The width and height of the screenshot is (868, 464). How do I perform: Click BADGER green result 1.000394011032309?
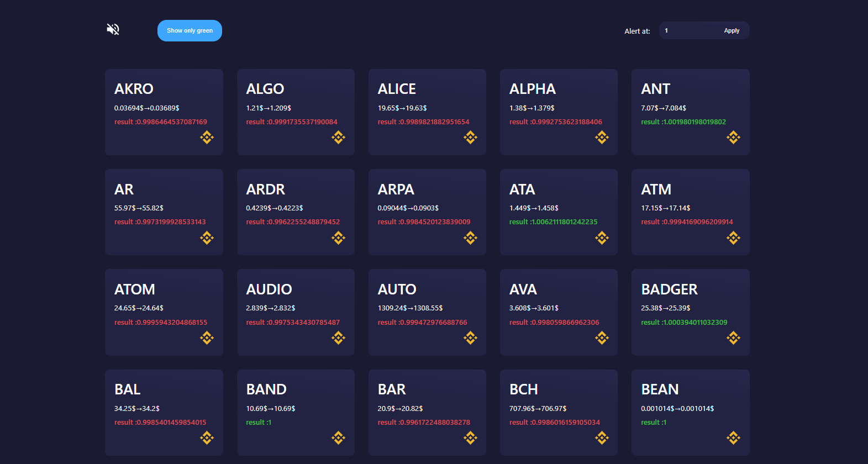pos(684,323)
